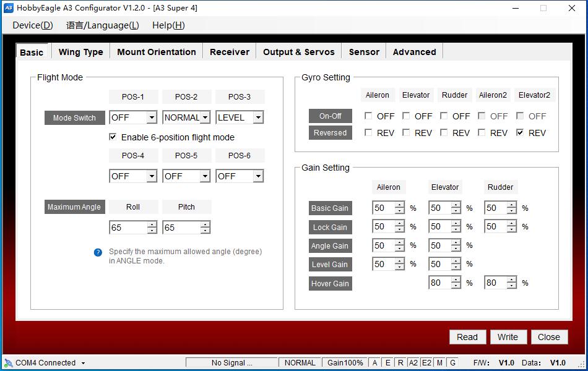Open the POS-1 flight mode dropdown
The image size is (588, 371).
click(x=152, y=117)
